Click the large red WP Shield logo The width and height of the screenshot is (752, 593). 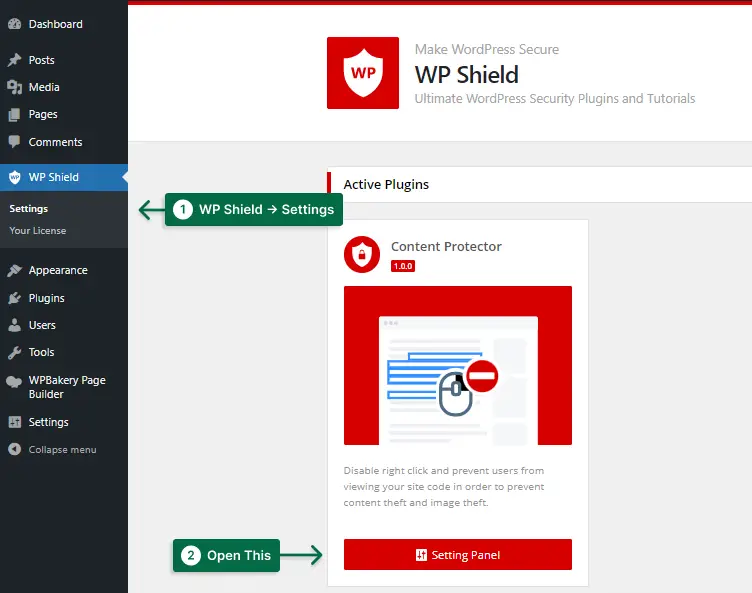point(363,73)
